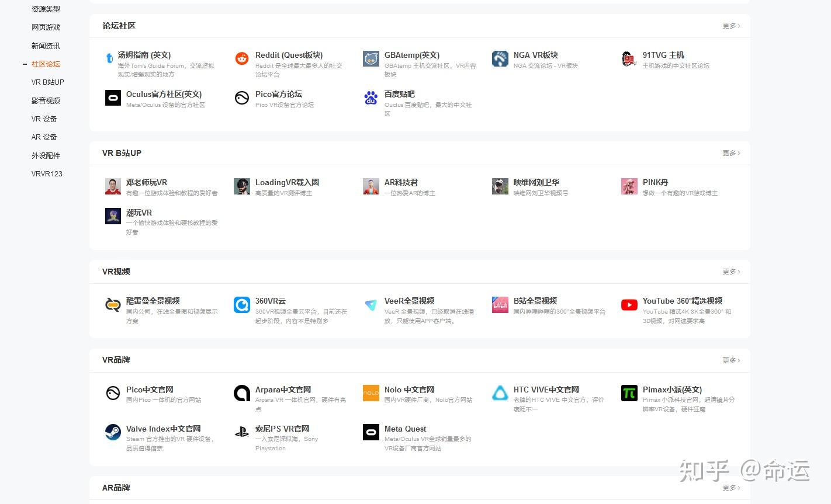Open the 百度贴吧 paw icon

click(371, 98)
